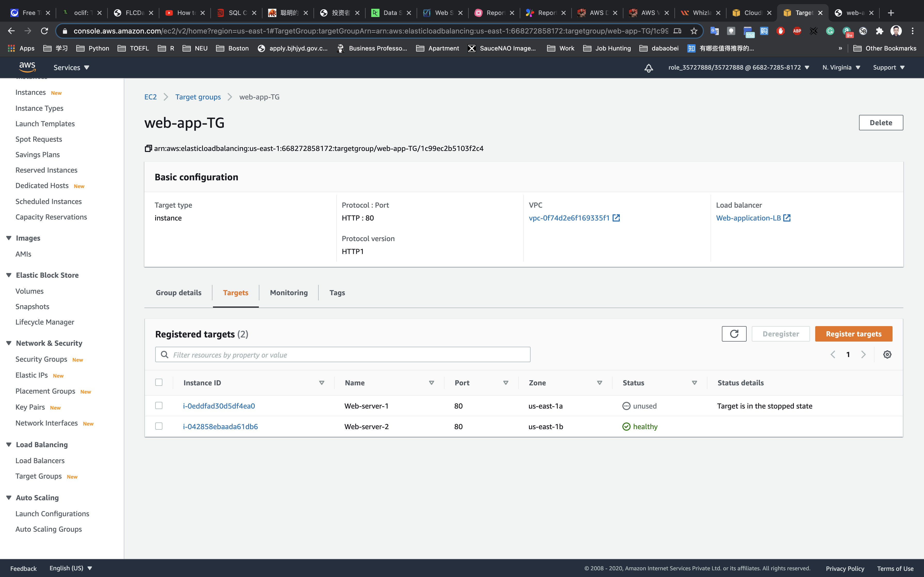The width and height of the screenshot is (924, 577).
Task: Select Web-server-1 target checkbox
Action: coord(159,406)
